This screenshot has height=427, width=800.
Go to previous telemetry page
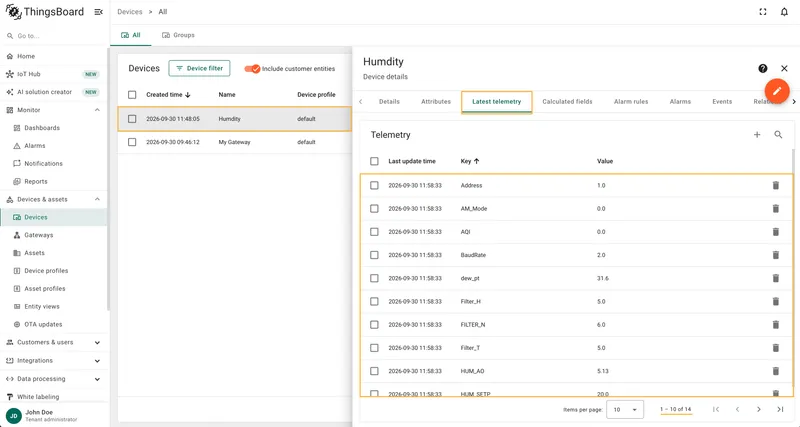click(737, 409)
